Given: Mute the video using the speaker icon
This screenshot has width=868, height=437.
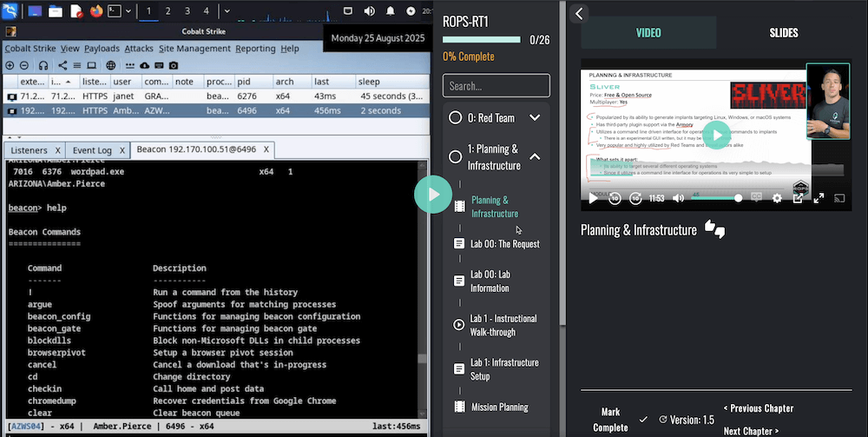Looking at the screenshot, I should coord(677,198).
